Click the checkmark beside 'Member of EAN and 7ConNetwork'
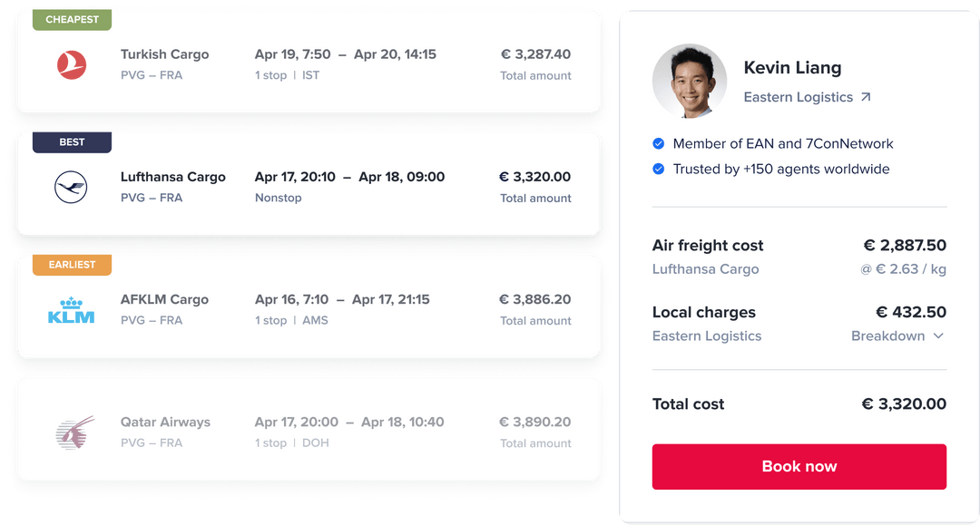Screen dimensions: 980x525 tap(658, 144)
